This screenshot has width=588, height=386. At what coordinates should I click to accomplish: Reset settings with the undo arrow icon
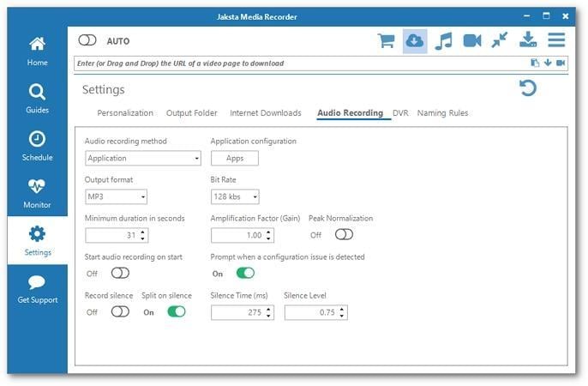[528, 88]
